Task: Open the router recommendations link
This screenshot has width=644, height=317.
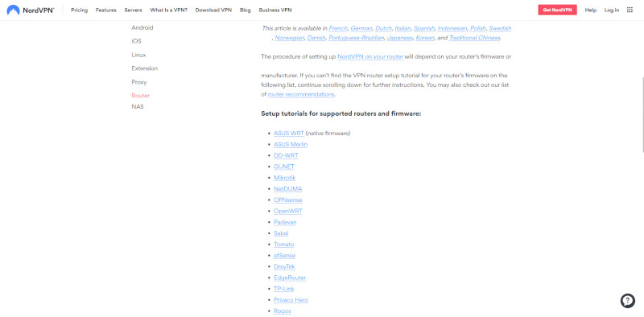Action: [301, 94]
